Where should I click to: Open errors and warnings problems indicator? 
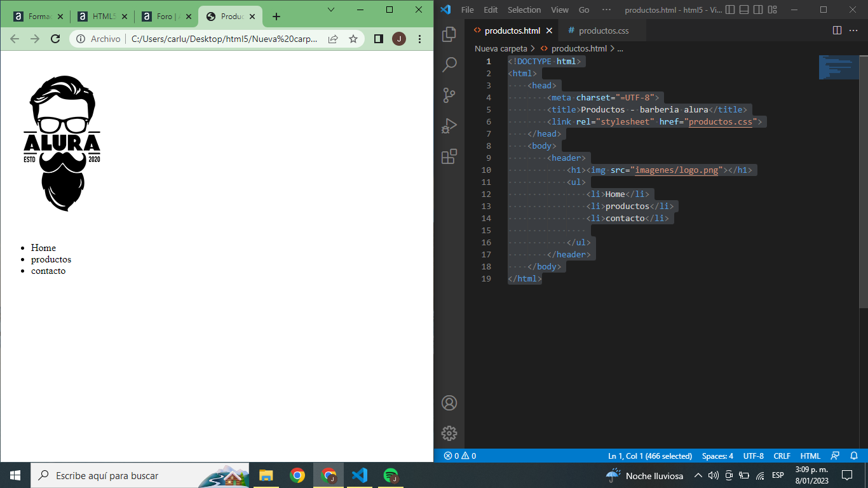[x=459, y=456]
